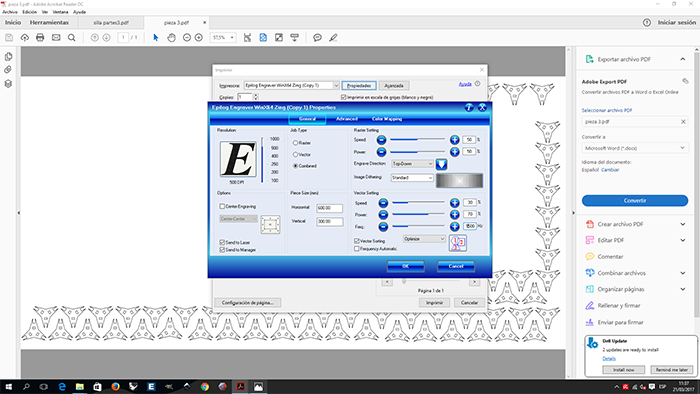Decrease Raster Speed with minus button
This screenshot has height=394, width=700.
pyautogui.click(x=381, y=140)
